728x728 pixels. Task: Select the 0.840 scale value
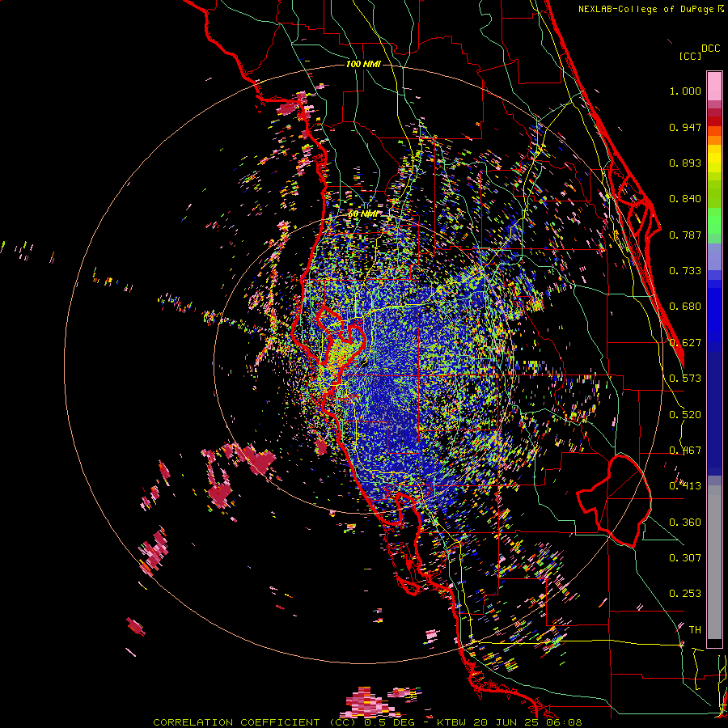click(x=685, y=199)
